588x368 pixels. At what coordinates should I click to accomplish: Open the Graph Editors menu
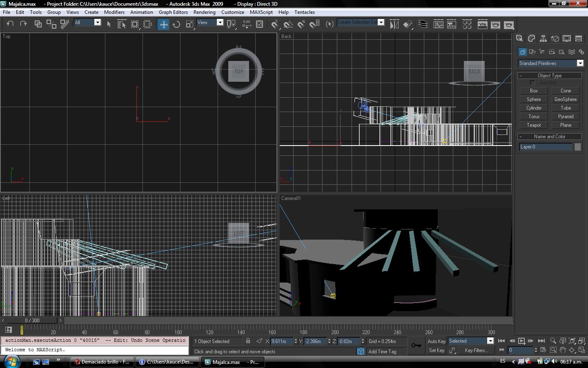(x=173, y=12)
